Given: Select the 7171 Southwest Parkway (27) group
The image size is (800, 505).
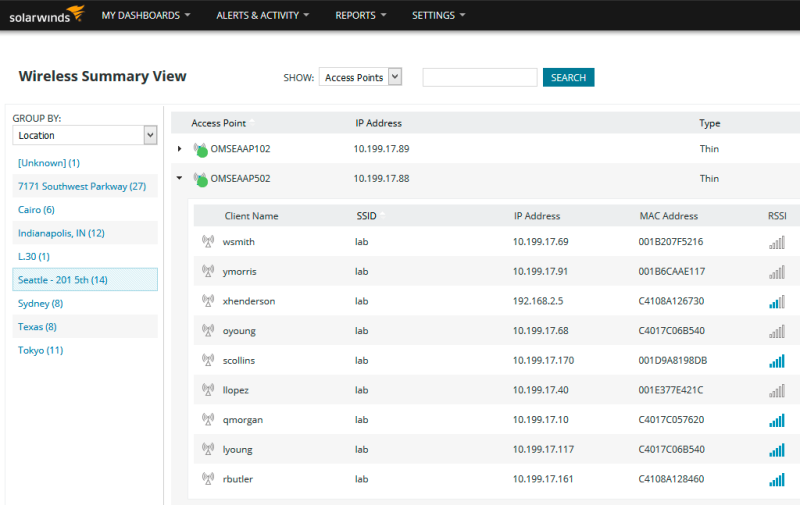Looking at the screenshot, I should point(82,186).
